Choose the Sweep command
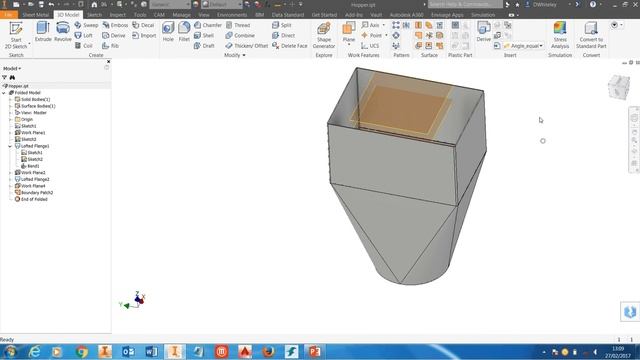This screenshot has height=360, width=640. click(x=86, y=25)
